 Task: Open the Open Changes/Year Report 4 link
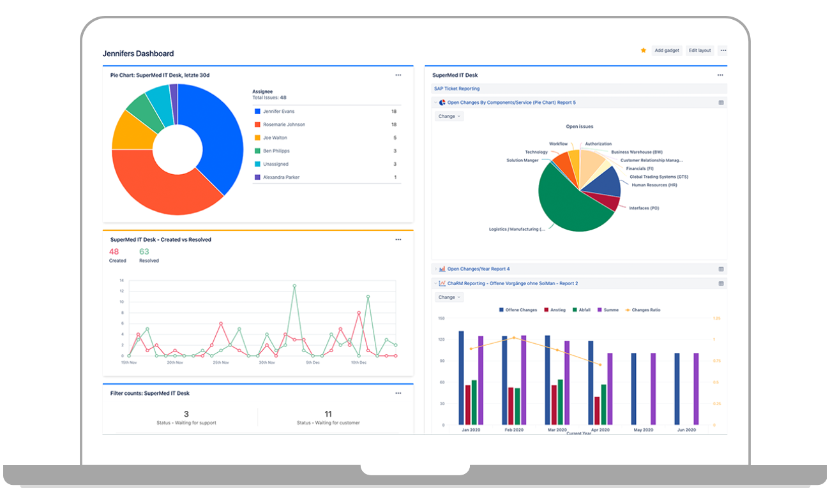(479, 269)
